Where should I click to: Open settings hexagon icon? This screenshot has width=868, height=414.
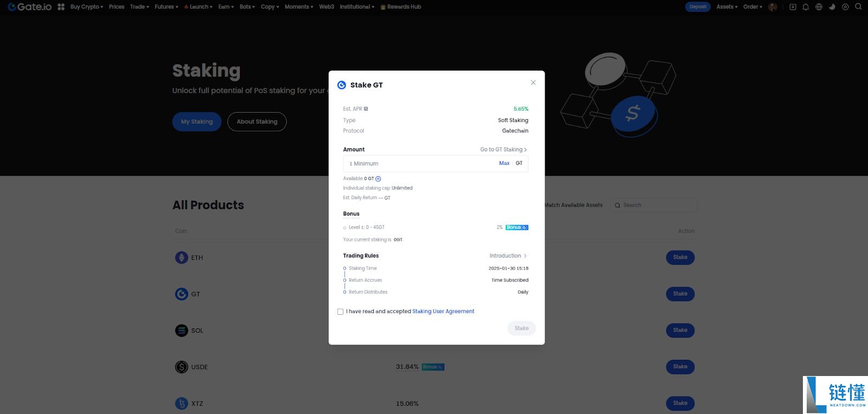pos(845,7)
